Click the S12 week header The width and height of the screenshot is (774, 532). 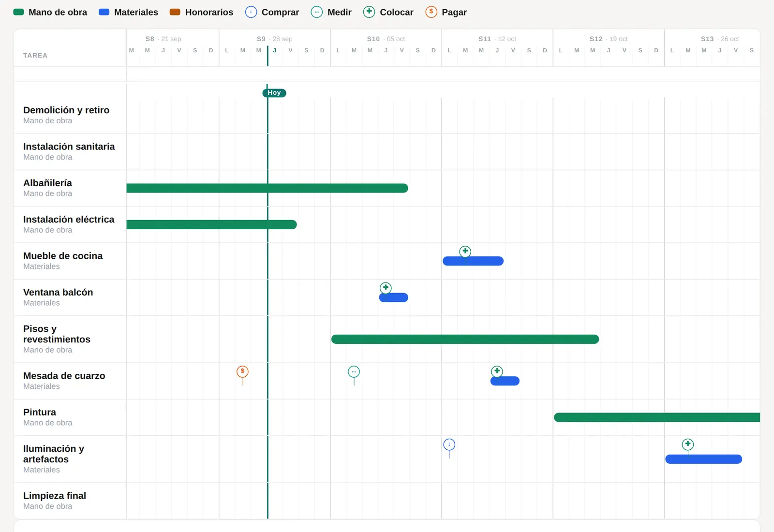[x=609, y=39]
